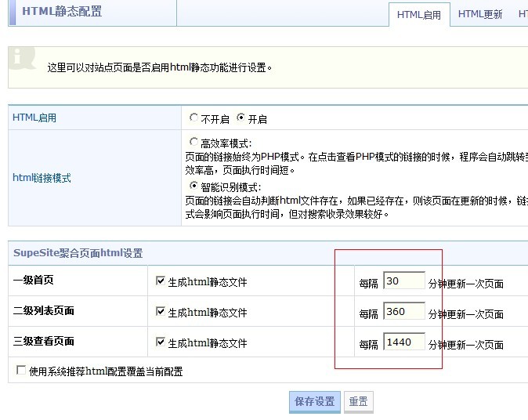The height and width of the screenshot is (420, 528).
Task: Select the 开启 radio button
Action: (240, 118)
